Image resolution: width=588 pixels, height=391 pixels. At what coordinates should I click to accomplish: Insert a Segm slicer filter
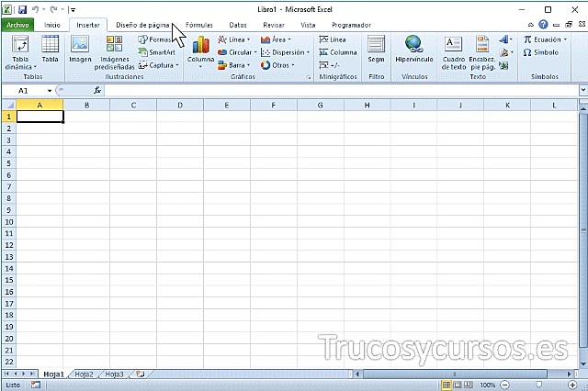pyautogui.click(x=376, y=49)
